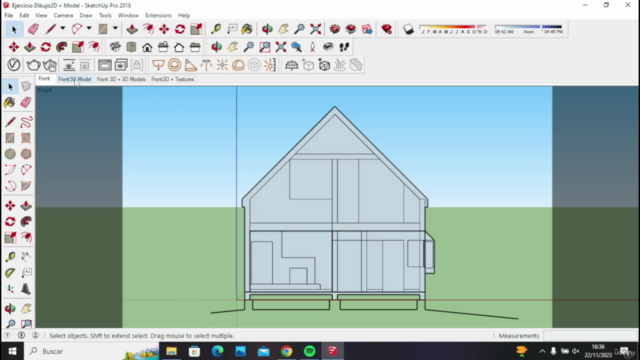This screenshot has height=360, width=640.
Task: Start V-Ray interactive render (teapot with hand)
Action: (x=50, y=65)
